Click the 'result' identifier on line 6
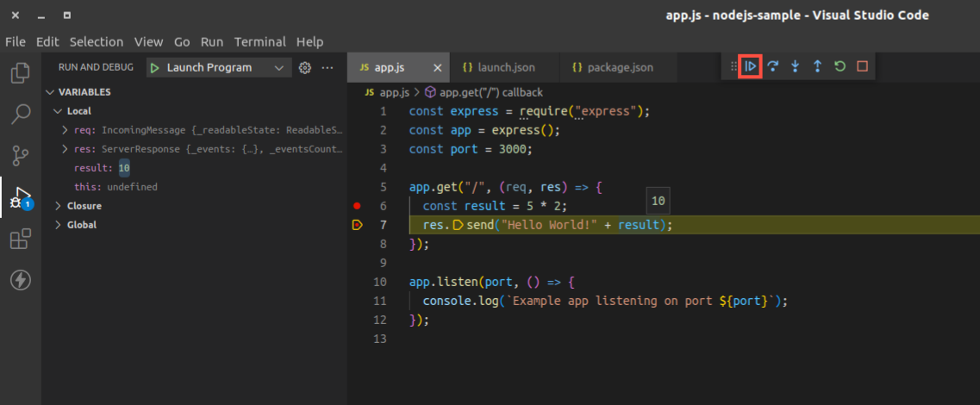 485,206
